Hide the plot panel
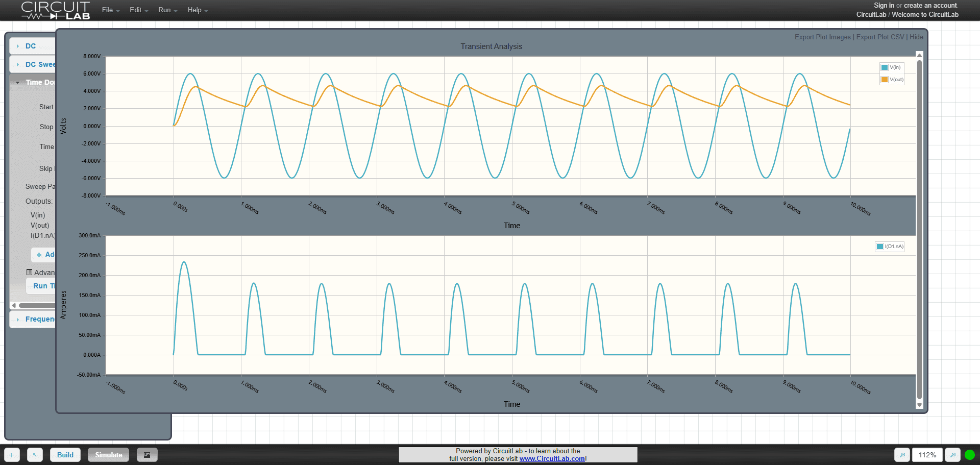Viewport: 980px width, 465px height. 916,37
